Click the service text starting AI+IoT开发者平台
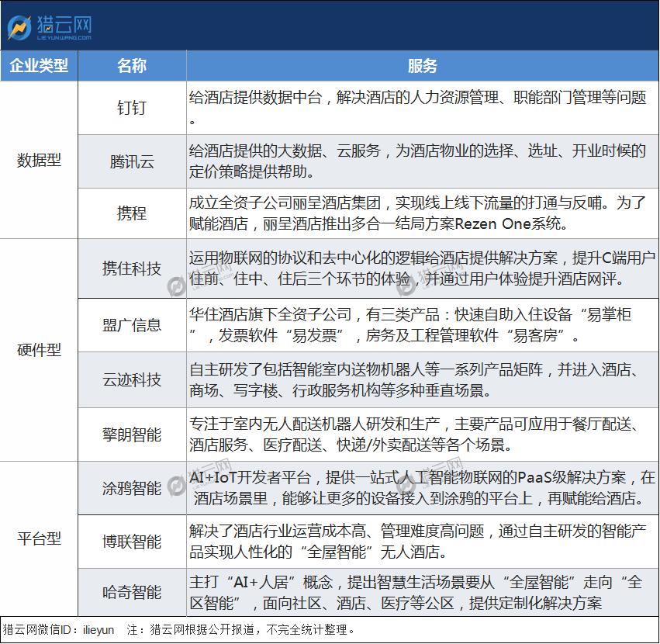 422,488
